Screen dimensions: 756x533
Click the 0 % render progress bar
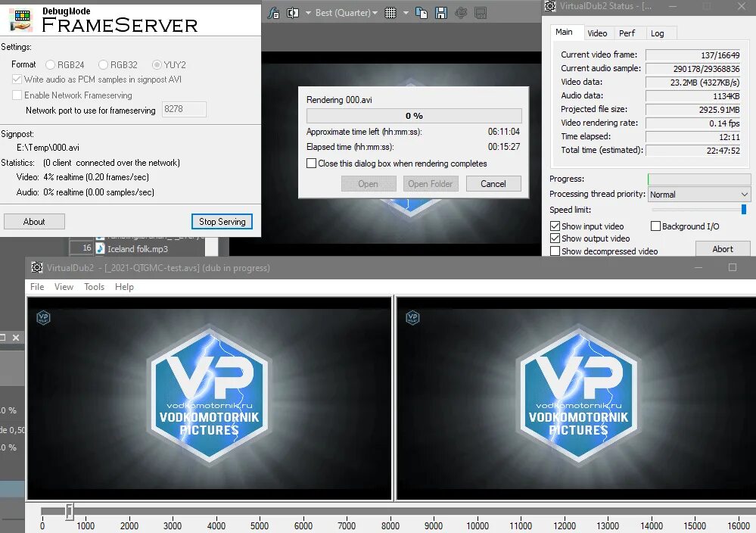coord(414,116)
